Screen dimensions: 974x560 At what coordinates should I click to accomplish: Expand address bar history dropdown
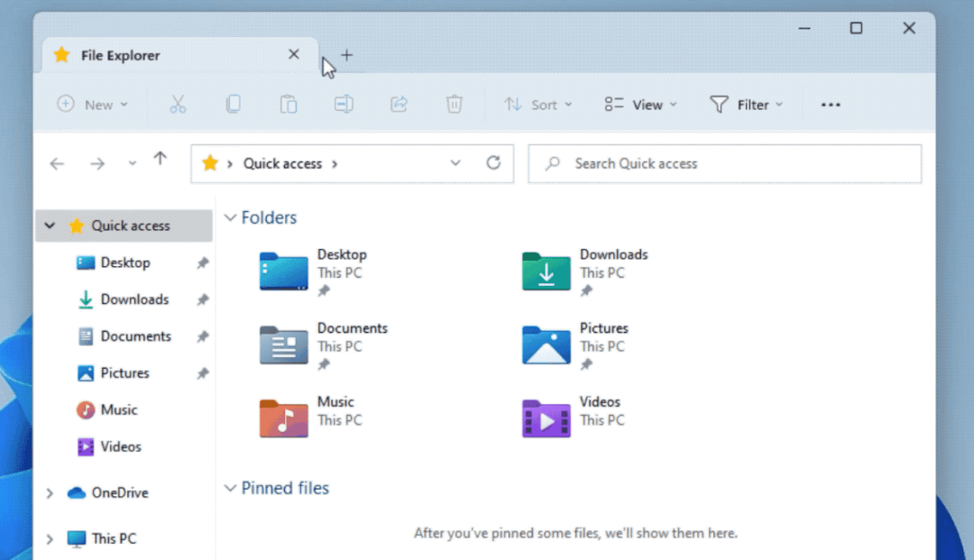click(x=455, y=163)
